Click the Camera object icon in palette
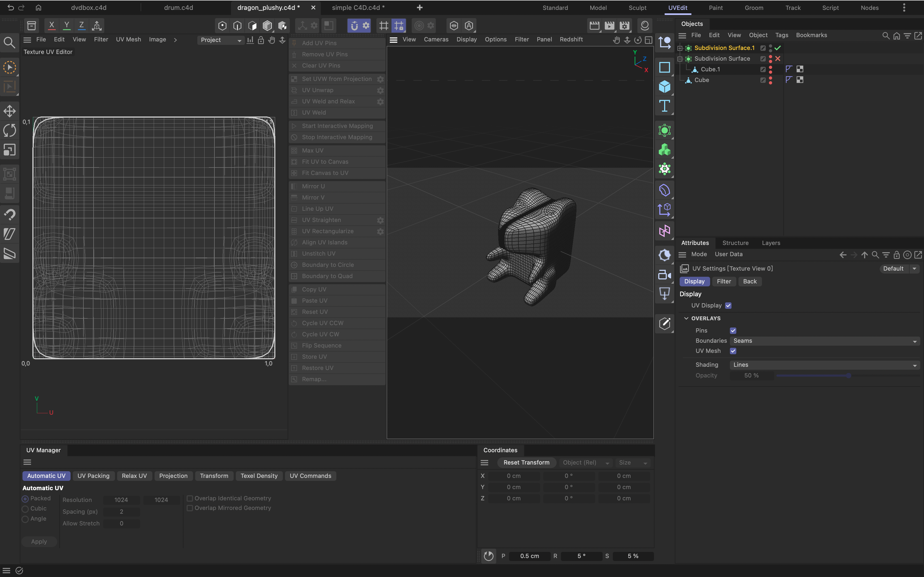The image size is (924, 577). pos(664,275)
